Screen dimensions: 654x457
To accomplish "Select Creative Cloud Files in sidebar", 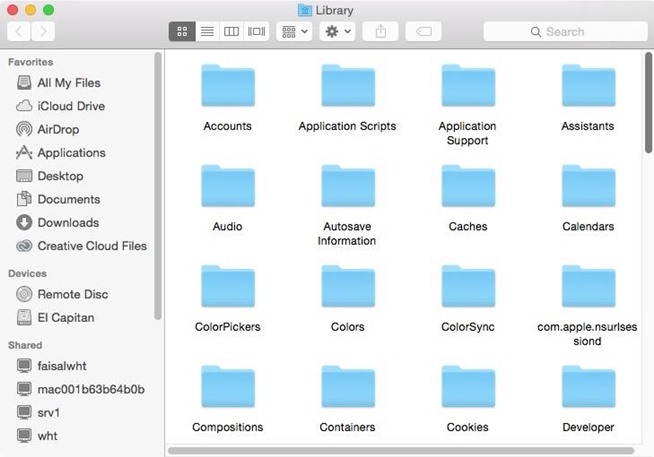I will [91, 246].
